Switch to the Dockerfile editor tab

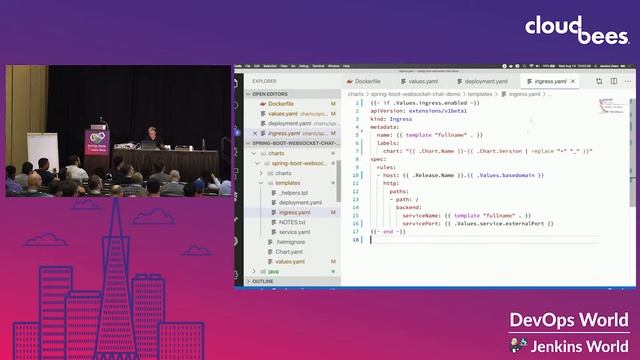[364, 82]
